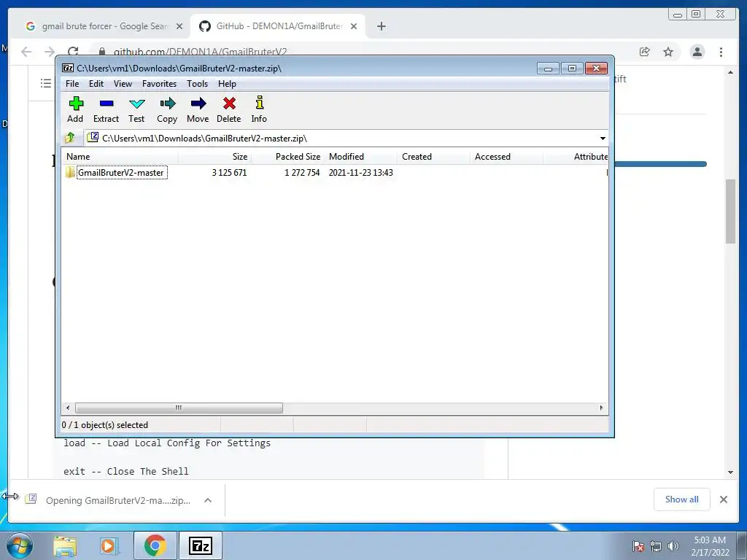The image size is (747, 560).
Task: Open Windows Explorer from the taskbar
Action: click(x=65, y=545)
